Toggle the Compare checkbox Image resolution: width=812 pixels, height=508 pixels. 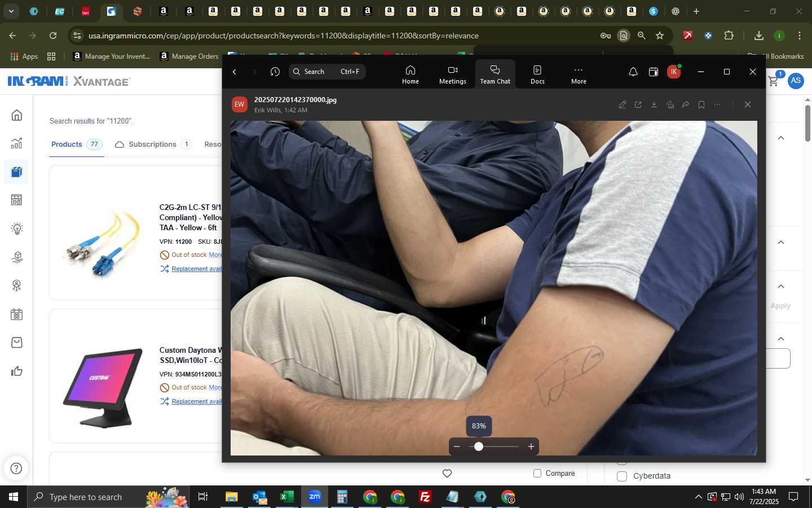coord(537,474)
